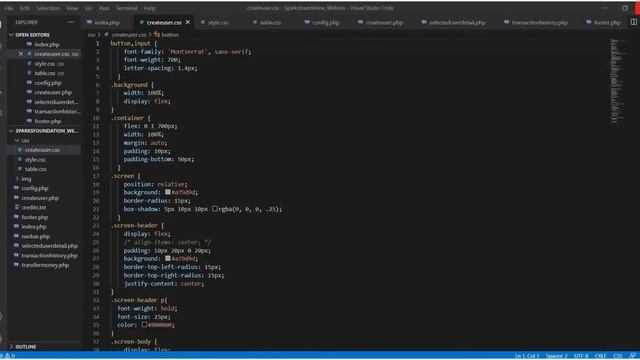Click Ln 1, Col 1 in status bar
The width and height of the screenshot is (640, 360).
click(527, 356)
